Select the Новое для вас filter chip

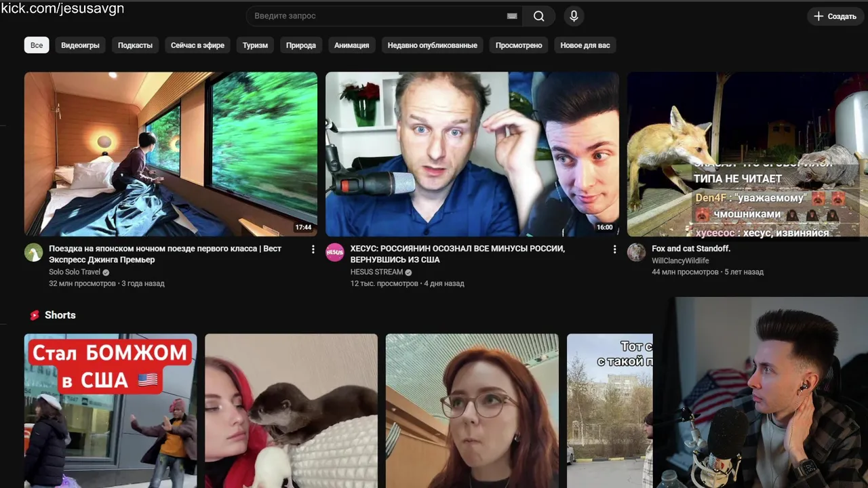click(x=585, y=45)
